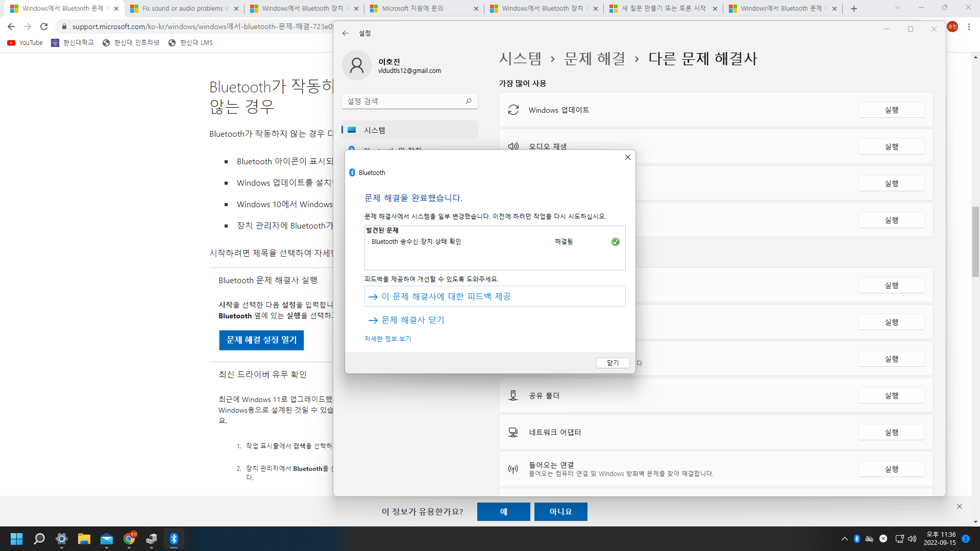980x551 pixels.
Task: Show hidden tray icons chevron
Action: tap(844, 539)
